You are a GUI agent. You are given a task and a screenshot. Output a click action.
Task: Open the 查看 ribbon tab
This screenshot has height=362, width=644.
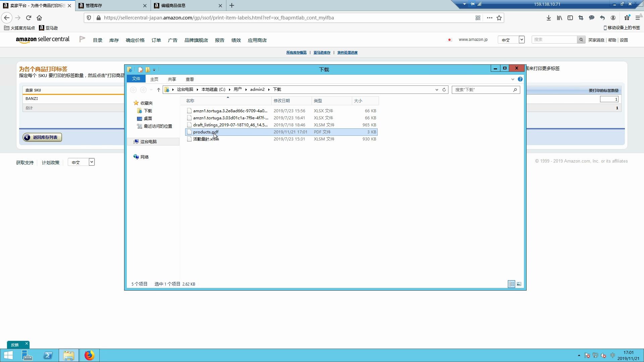190,79
